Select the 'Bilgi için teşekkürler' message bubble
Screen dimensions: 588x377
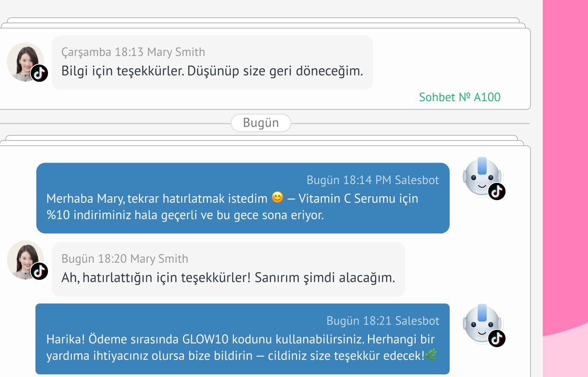(212, 71)
